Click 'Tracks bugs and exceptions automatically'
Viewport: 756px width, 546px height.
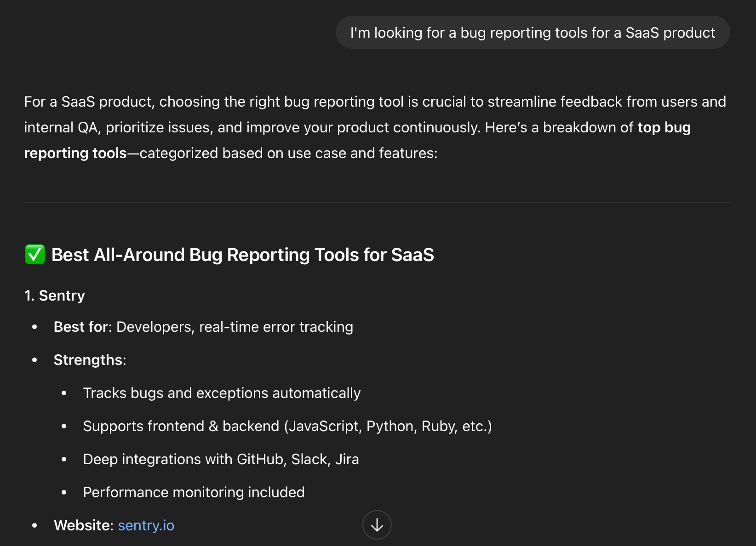pos(222,393)
